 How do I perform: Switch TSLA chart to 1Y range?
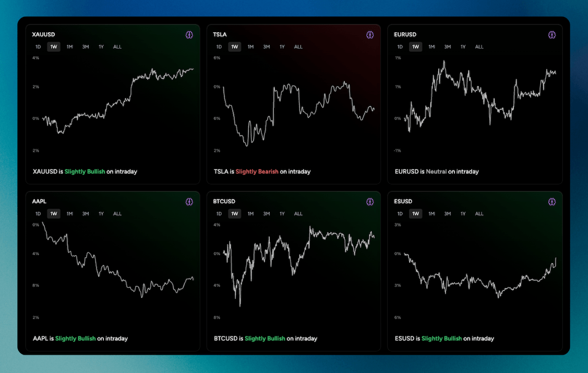282,47
